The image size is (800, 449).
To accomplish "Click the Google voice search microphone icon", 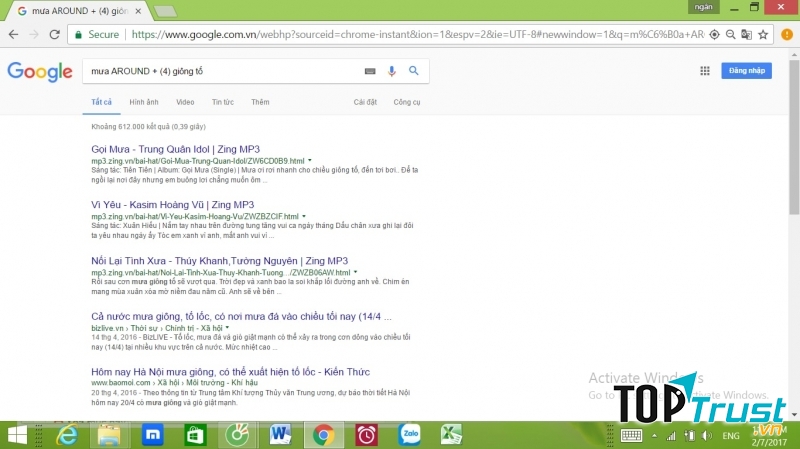I will tap(391, 71).
